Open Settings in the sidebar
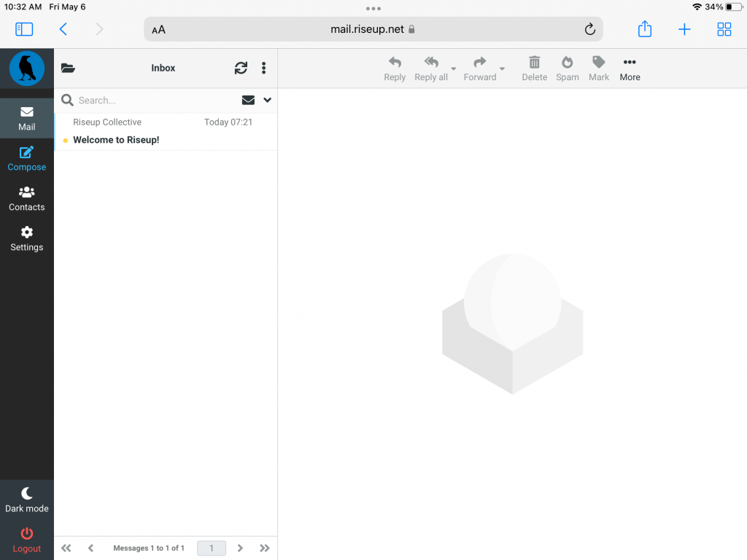The width and height of the screenshot is (747, 560). [x=27, y=238]
